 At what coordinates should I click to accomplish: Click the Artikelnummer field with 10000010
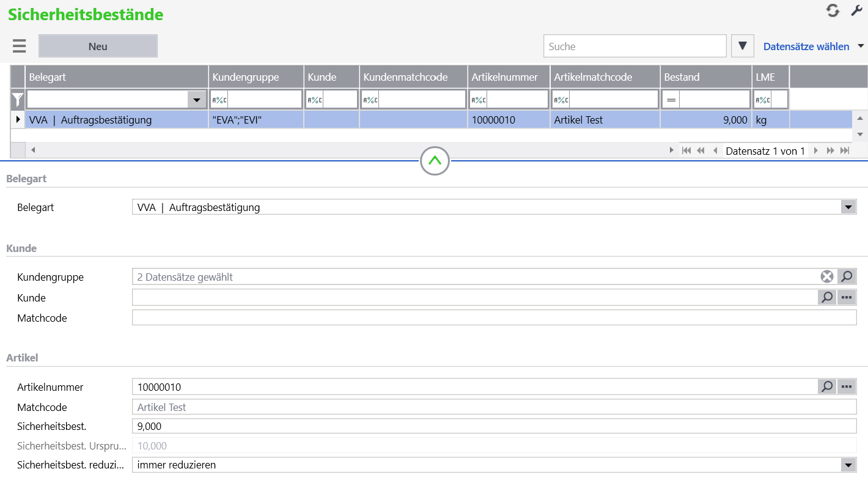point(475,386)
